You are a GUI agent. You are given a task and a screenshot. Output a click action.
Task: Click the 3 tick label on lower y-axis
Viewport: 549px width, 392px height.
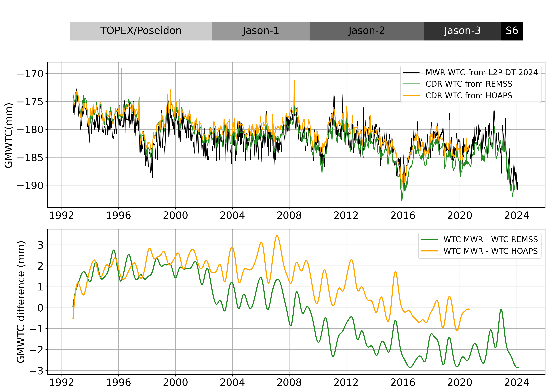[x=40, y=245]
